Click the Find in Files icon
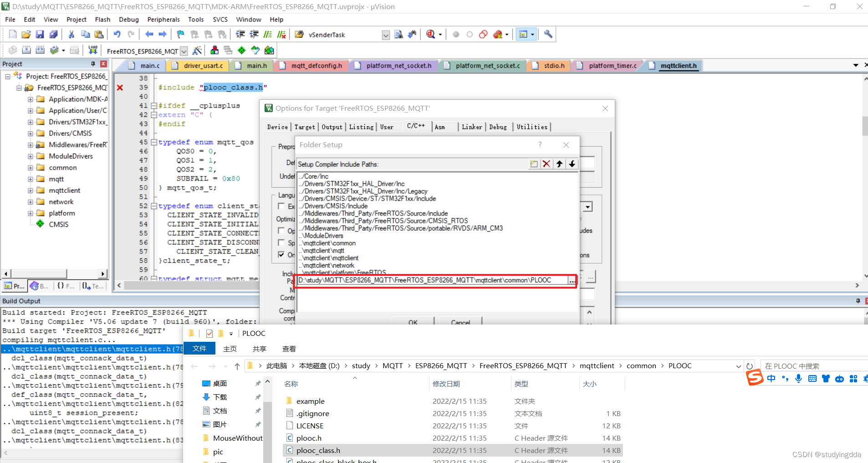 [398, 34]
